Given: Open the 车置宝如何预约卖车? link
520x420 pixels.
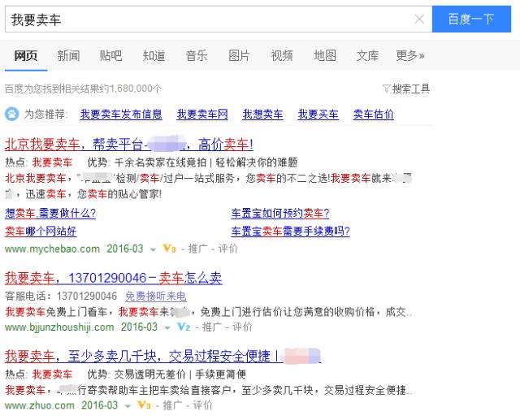Looking at the screenshot, I should point(280,213).
